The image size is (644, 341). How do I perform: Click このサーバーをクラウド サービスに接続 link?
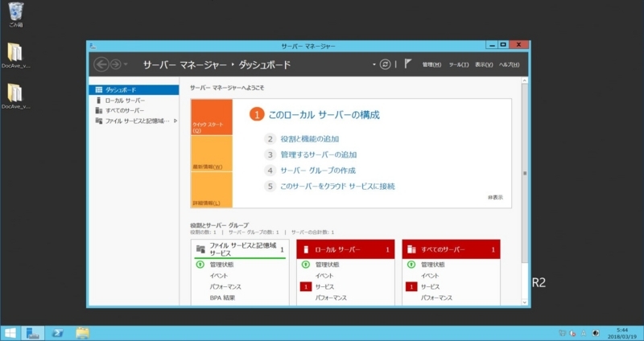pos(337,187)
